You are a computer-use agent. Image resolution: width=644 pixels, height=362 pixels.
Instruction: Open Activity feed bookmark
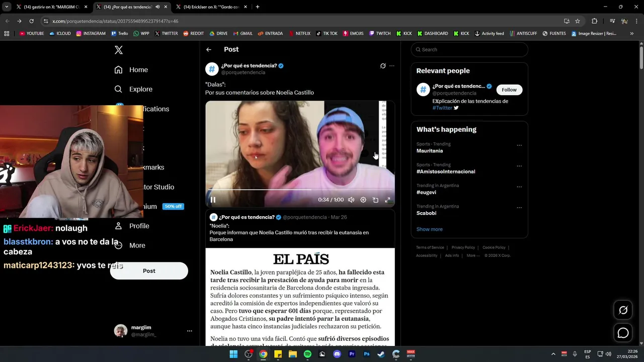click(489, 34)
